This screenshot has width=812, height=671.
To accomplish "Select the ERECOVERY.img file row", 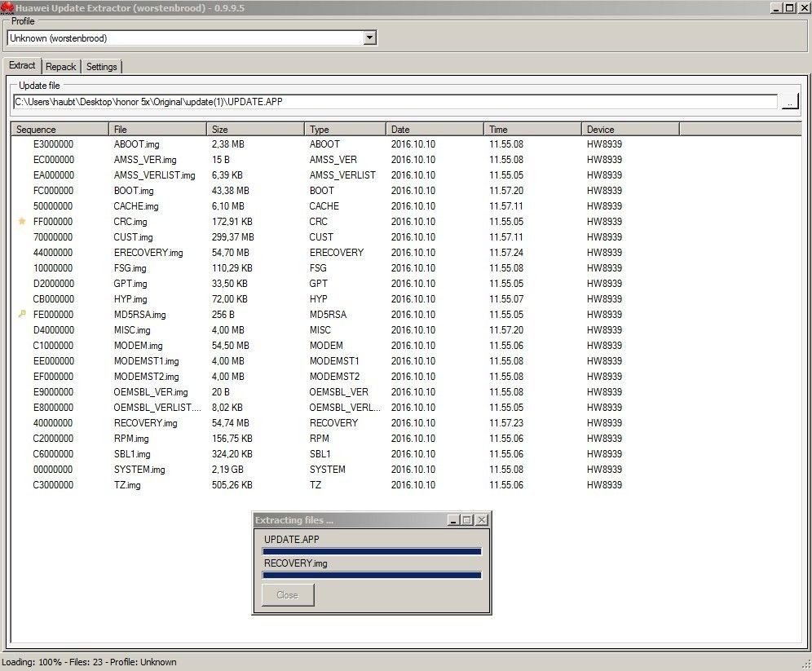I will [346, 253].
